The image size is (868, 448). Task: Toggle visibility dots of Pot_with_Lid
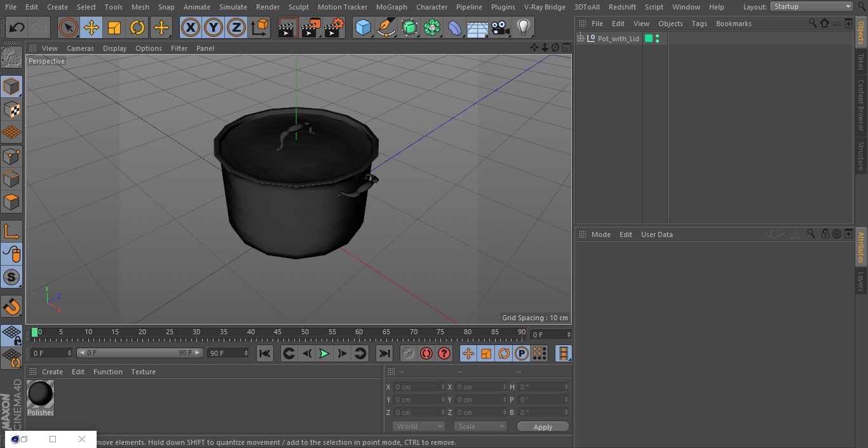657,39
